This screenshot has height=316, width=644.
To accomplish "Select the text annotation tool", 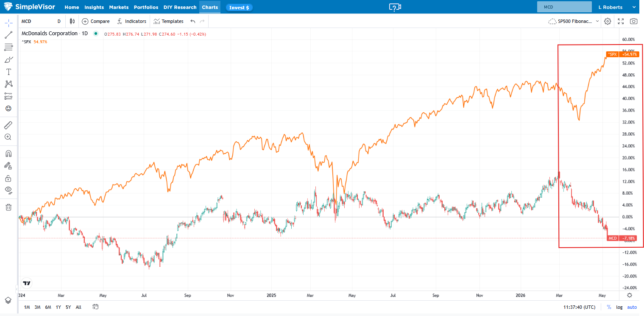I will point(8,72).
